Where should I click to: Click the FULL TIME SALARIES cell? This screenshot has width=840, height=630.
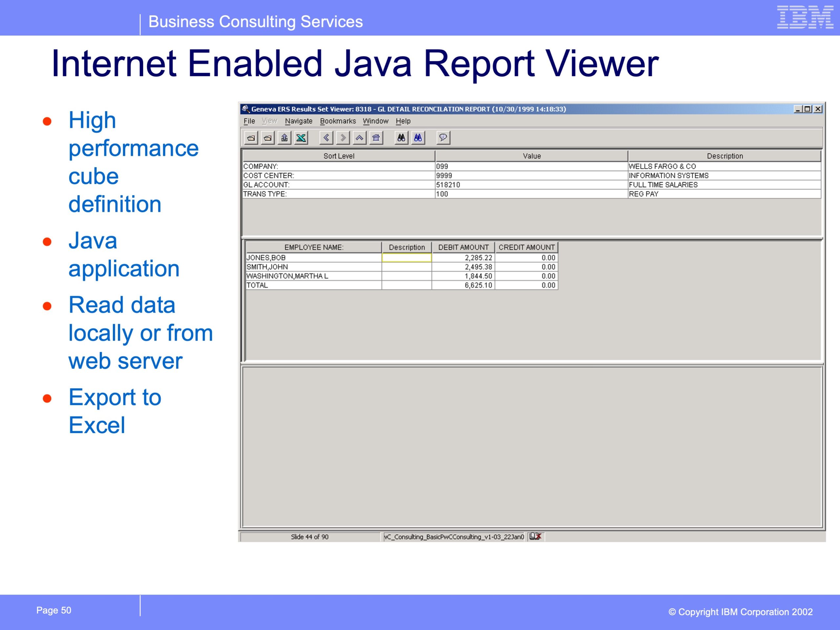click(724, 184)
